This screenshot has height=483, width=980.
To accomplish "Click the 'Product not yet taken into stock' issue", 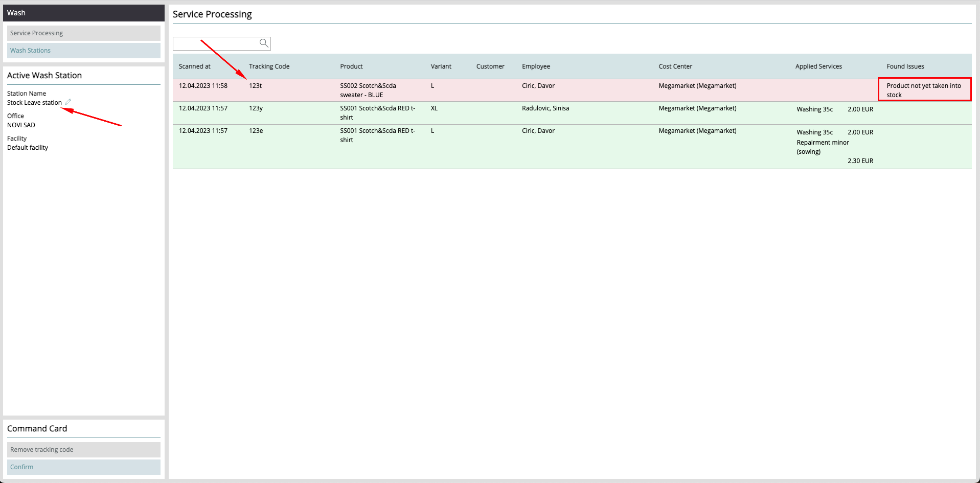I will tap(924, 90).
